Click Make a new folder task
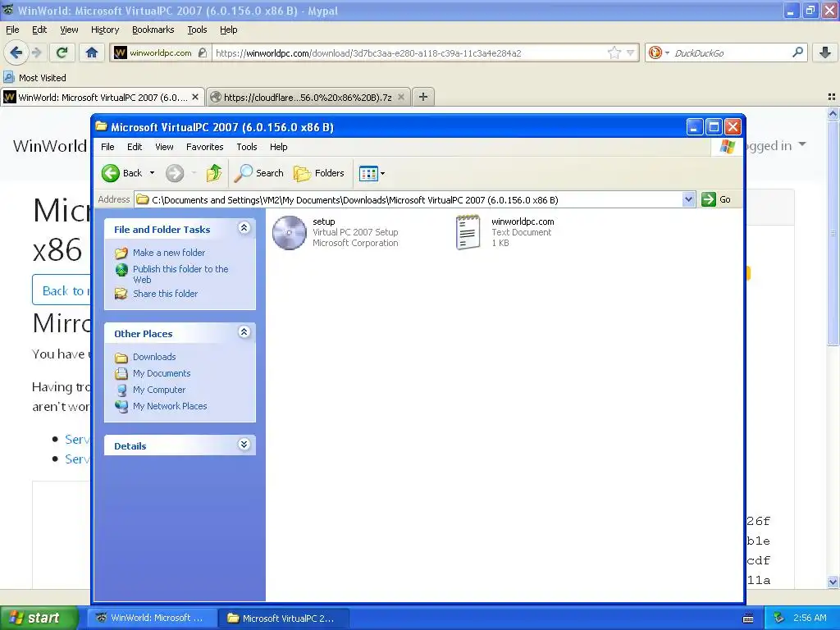 tap(169, 253)
